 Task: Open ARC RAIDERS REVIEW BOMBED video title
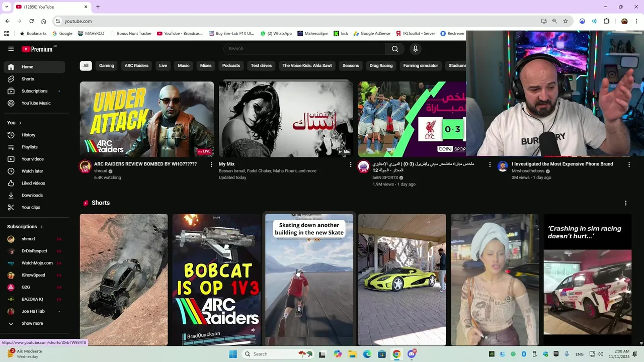[x=145, y=164]
